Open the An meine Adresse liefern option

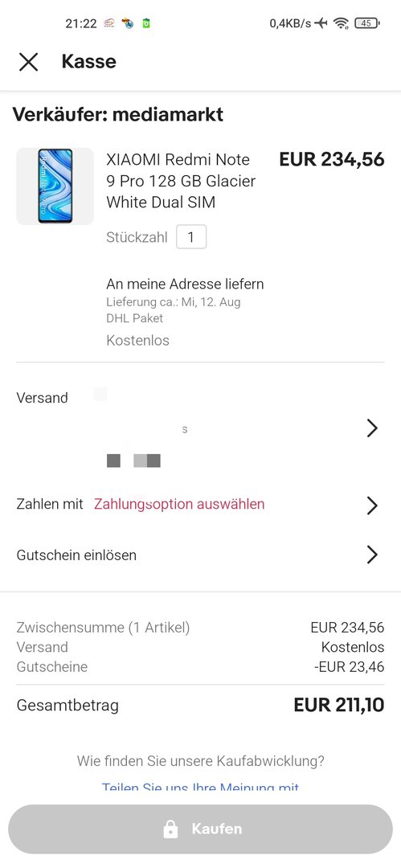click(185, 285)
